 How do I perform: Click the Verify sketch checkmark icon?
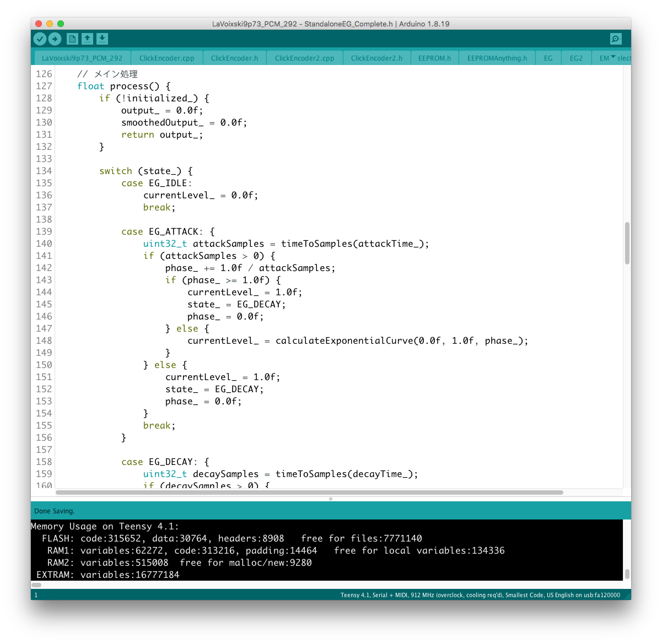tap(40, 39)
